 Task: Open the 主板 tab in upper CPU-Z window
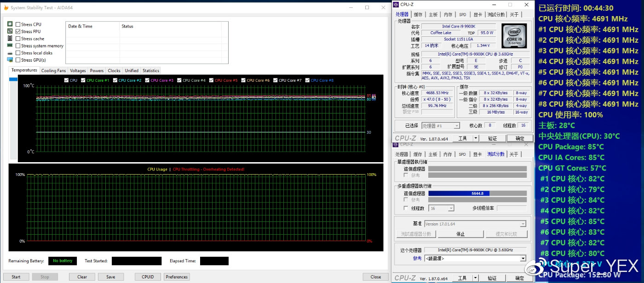pyautogui.click(x=433, y=15)
